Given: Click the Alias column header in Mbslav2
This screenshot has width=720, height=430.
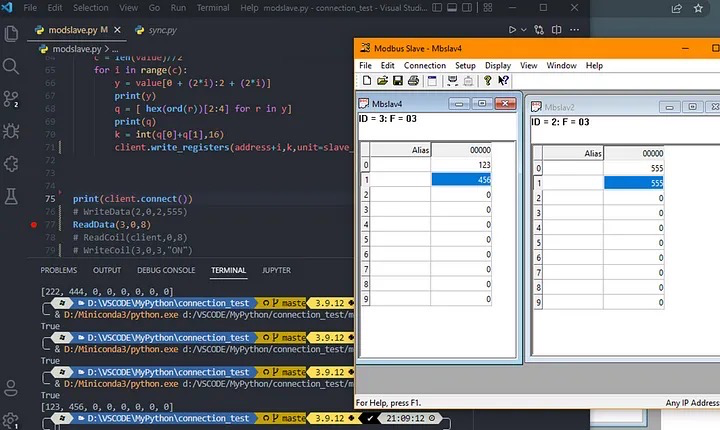Looking at the screenshot, I should (x=574, y=153).
